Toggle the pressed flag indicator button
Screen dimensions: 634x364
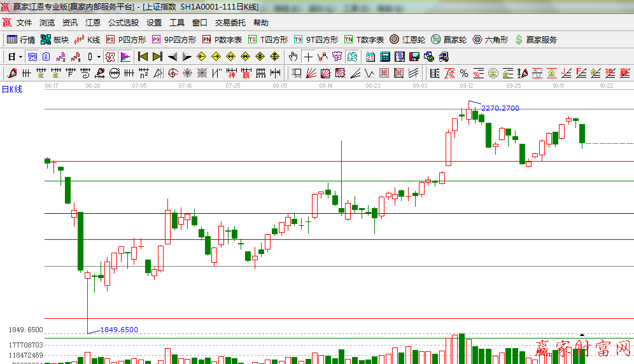(125, 57)
